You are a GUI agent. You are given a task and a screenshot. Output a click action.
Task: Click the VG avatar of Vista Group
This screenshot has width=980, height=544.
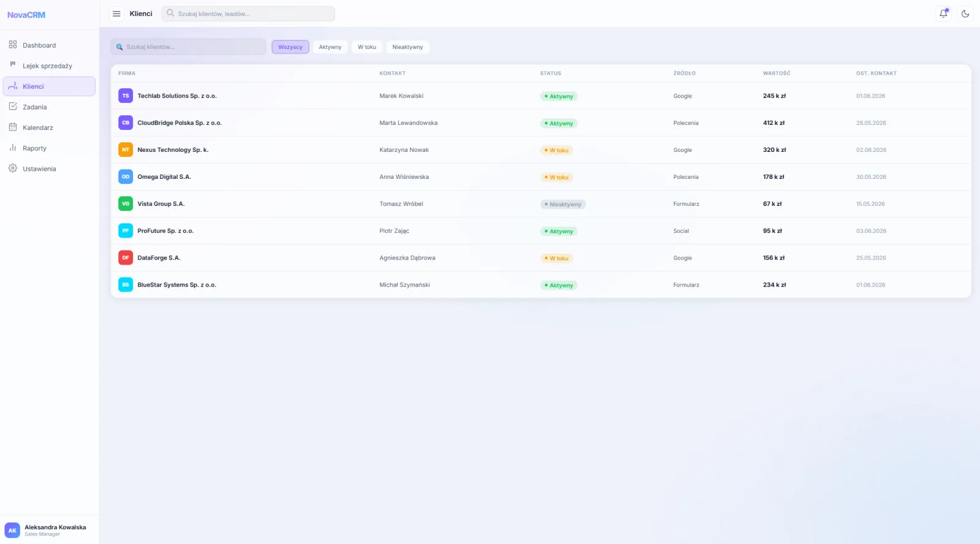(x=126, y=204)
